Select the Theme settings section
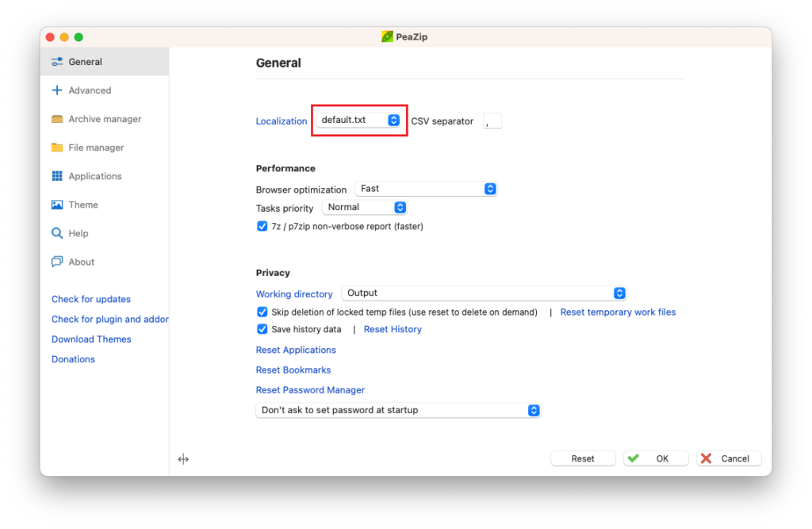812x529 pixels. (x=105, y=205)
